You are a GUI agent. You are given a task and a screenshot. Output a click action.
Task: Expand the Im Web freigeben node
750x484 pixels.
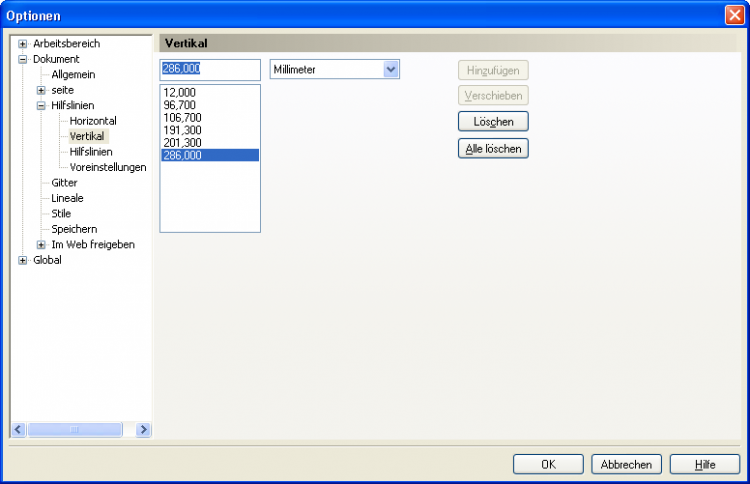[x=41, y=245]
